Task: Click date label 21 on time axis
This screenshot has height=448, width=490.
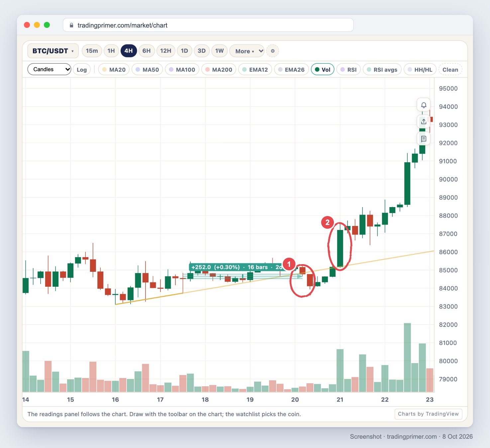Action: coord(340,400)
